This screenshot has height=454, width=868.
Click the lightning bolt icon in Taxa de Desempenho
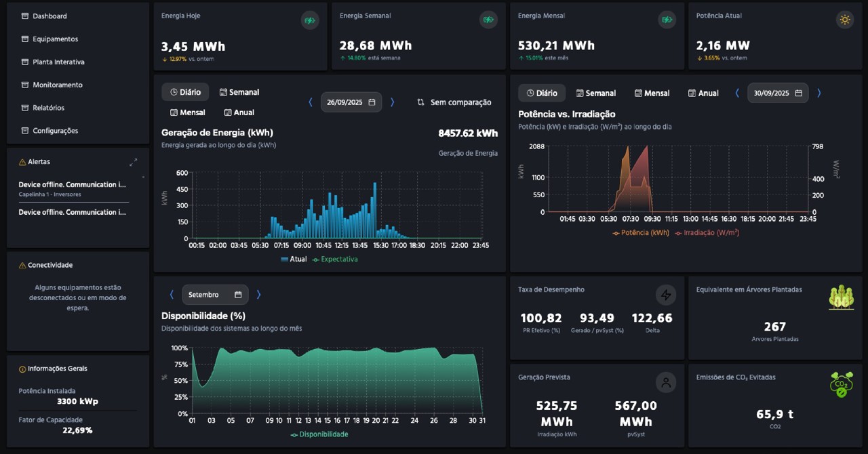665,295
